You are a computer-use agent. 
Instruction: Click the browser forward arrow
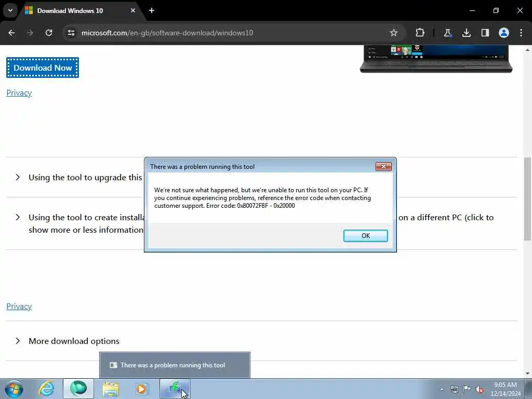[x=30, y=33]
